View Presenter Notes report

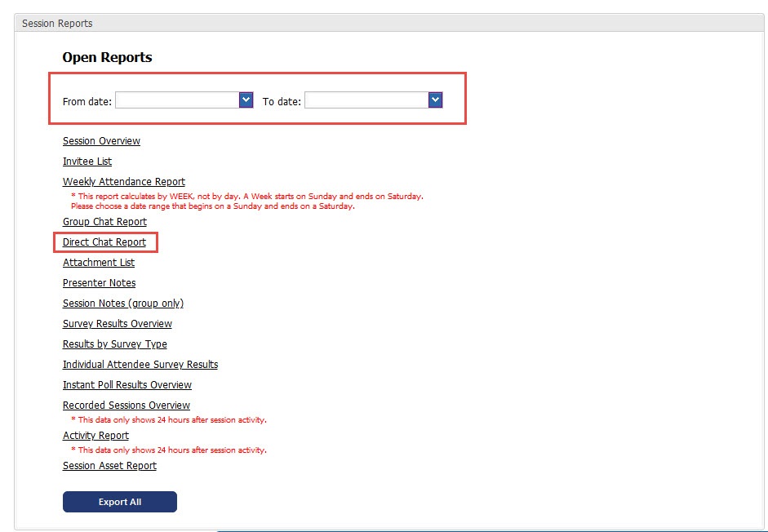[100, 283]
